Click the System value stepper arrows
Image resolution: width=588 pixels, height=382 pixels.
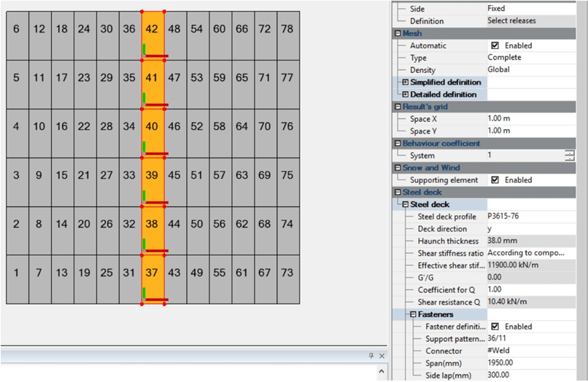[x=569, y=155]
